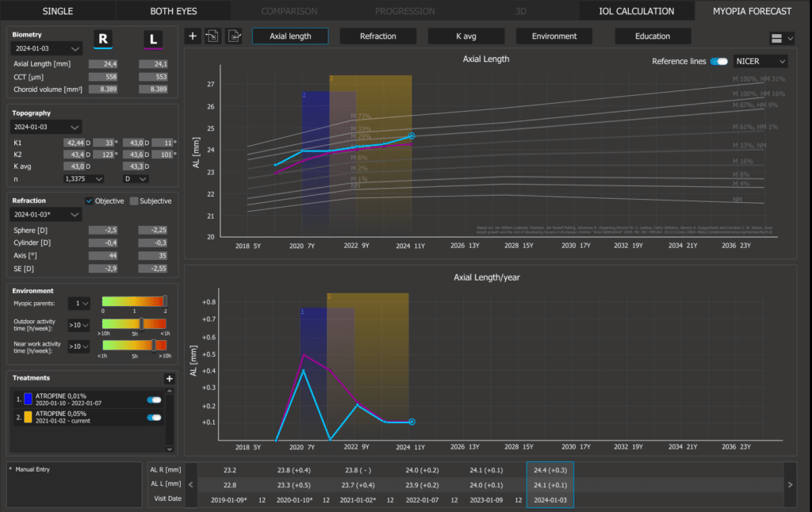This screenshot has width=812, height=512.
Task: Open the chart layout dropdown
Action: pyautogui.click(x=781, y=38)
